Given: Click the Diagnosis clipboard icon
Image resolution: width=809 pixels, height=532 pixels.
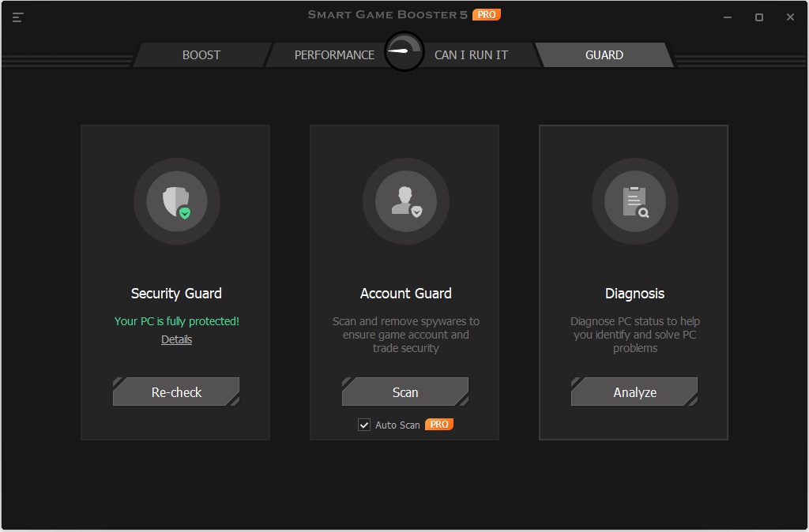Looking at the screenshot, I should pos(634,201).
